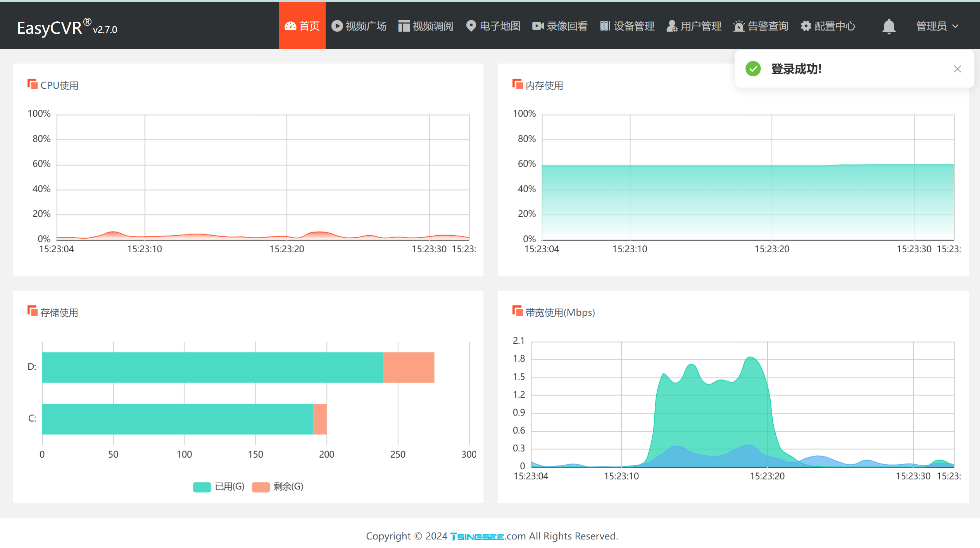This screenshot has height=548, width=980.
Task: Click the map pin icon for 电子地图
Action: click(x=471, y=26)
